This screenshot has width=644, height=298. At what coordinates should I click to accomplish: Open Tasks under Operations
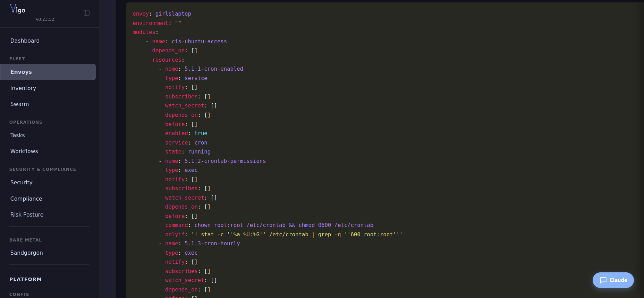coord(18,135)
